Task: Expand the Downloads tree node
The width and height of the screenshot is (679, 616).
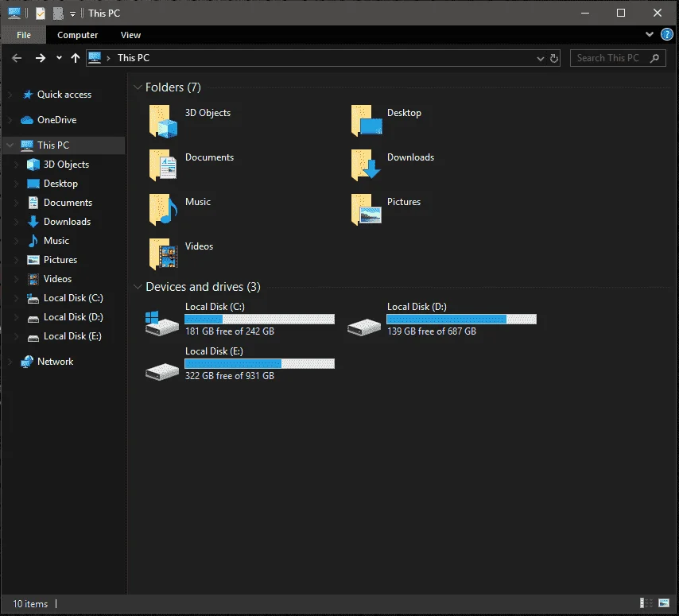Action: (x=16, y=222)
